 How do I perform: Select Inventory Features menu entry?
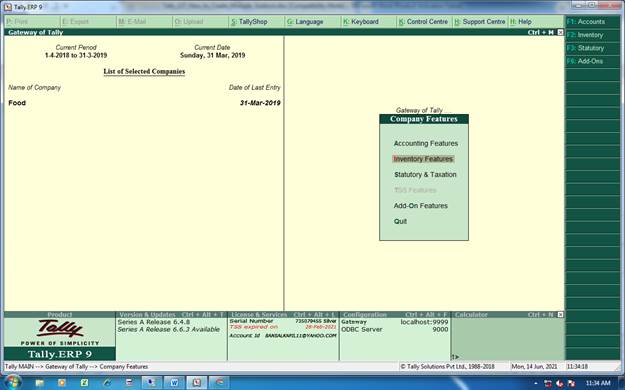(x=423, y=159)
